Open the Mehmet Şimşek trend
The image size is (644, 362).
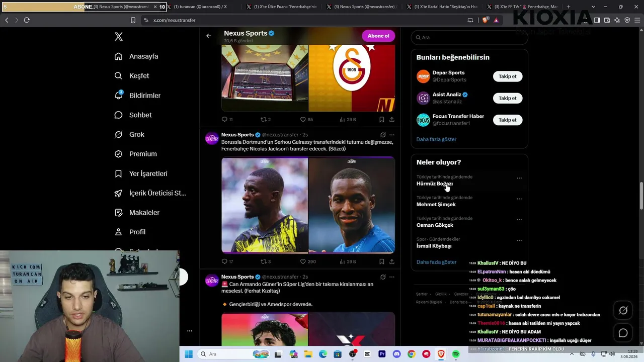436,205
